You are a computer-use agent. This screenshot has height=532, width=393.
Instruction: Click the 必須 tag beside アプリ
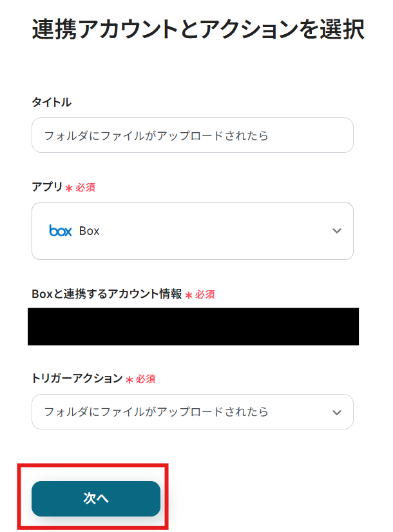[x=86, y=188]
